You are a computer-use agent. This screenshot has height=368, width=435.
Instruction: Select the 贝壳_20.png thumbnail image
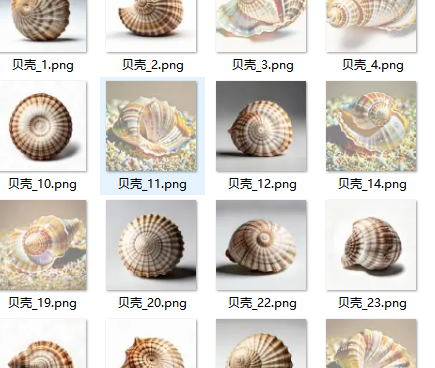[151, 245]
